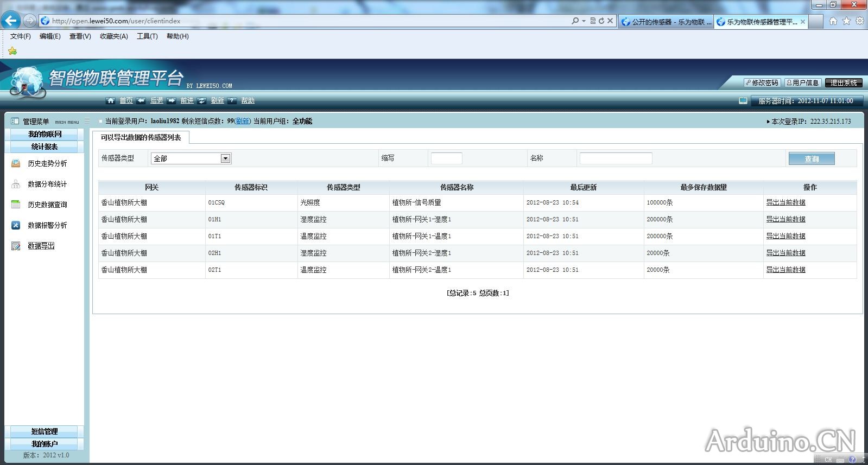This screenshot has height=465, width=868.
Task: Open 历史走势分析 in the sidebar
Action: pos(47,163)
